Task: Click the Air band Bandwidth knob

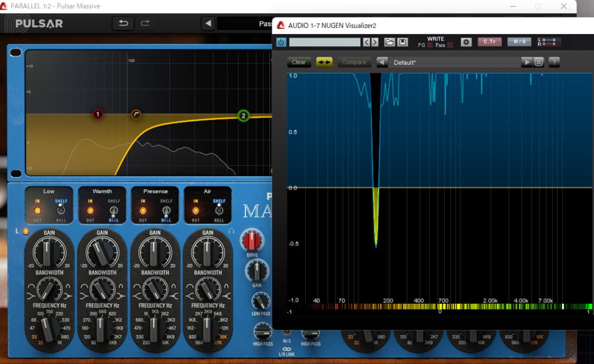Action: (x=207, y=290)
